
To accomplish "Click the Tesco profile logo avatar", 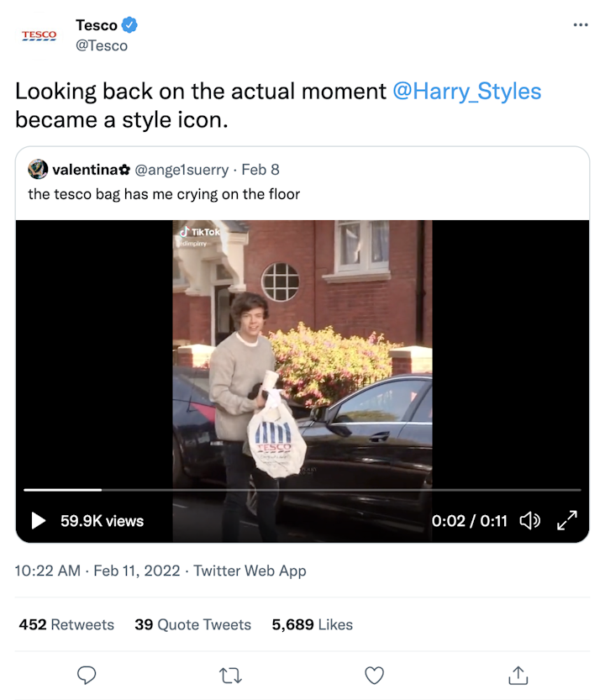I will [x=39, y=35].
